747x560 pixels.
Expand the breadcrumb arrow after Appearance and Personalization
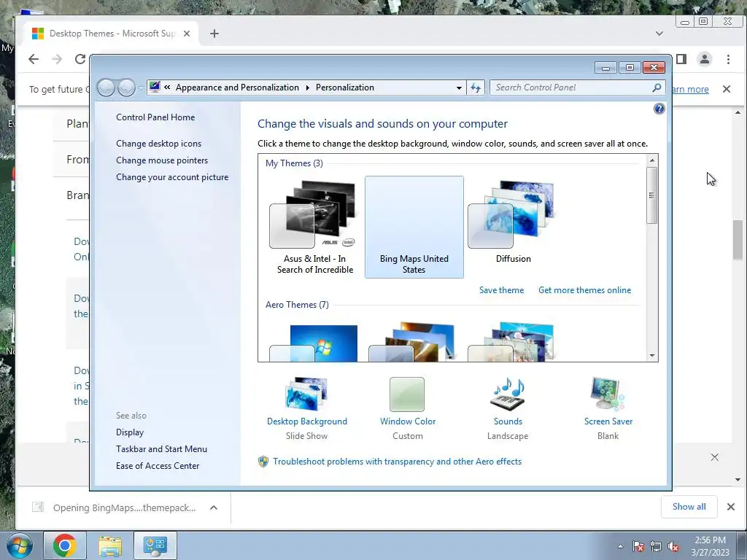point(307,87)
